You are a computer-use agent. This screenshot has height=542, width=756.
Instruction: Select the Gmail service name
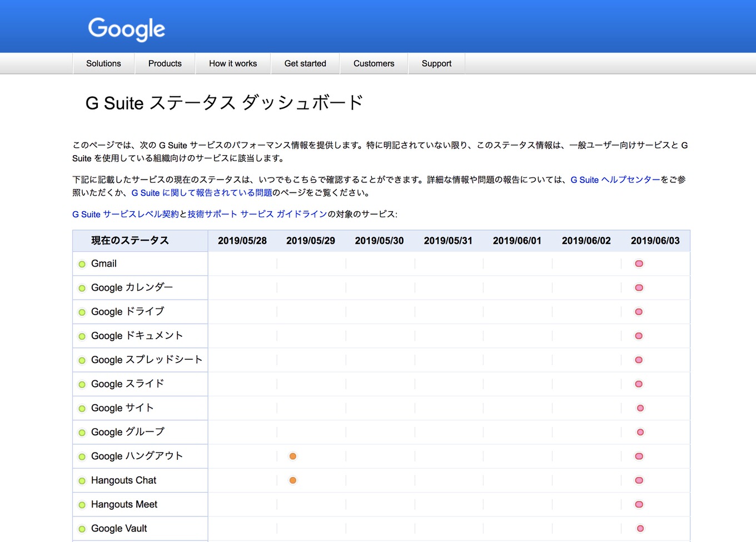(104, 263)
